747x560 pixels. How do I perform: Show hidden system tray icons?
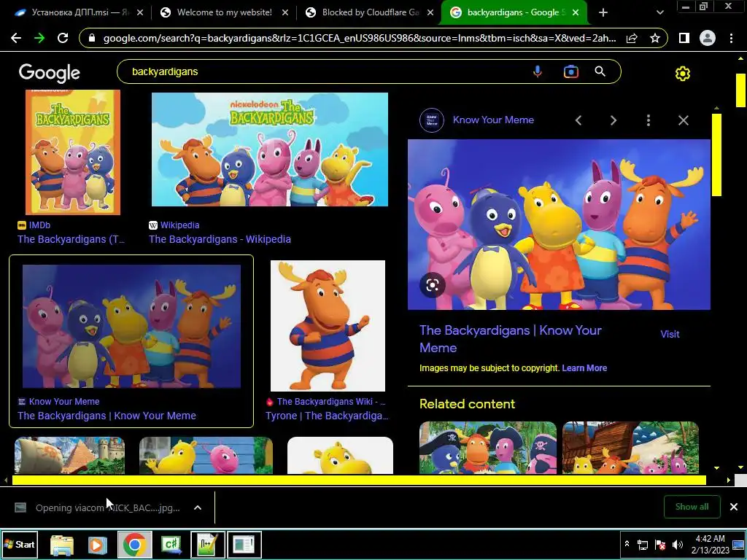[627, 544]
